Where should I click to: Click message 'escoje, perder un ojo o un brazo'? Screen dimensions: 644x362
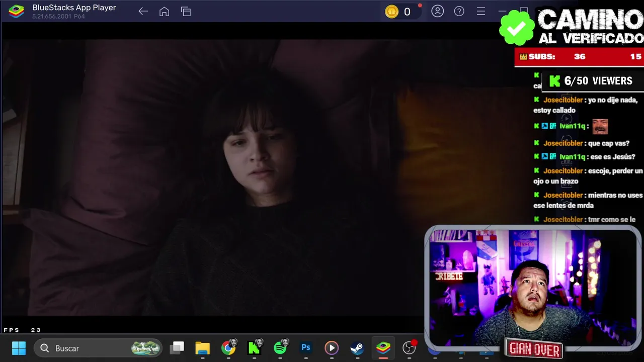point(588,176)
